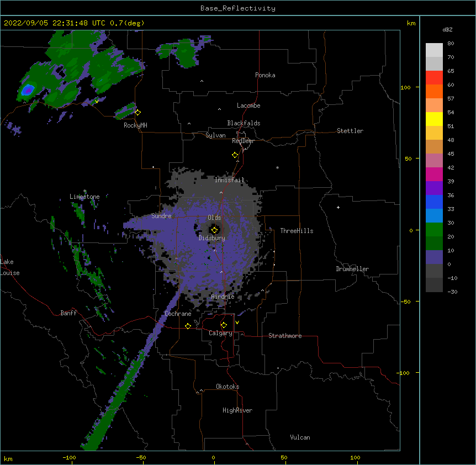
Task: Click the -100 tick on horizontal axis
Action: [x=69, y=457]
